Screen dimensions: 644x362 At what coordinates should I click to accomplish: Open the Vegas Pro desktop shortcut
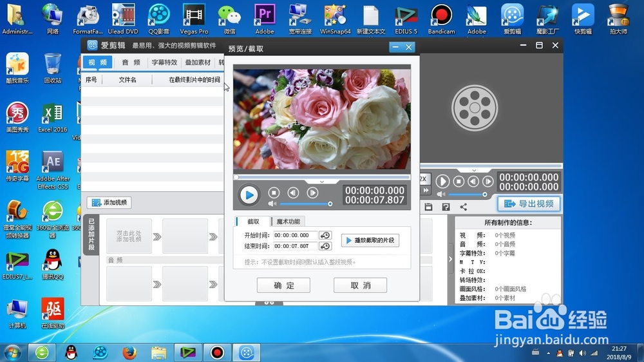194,19
